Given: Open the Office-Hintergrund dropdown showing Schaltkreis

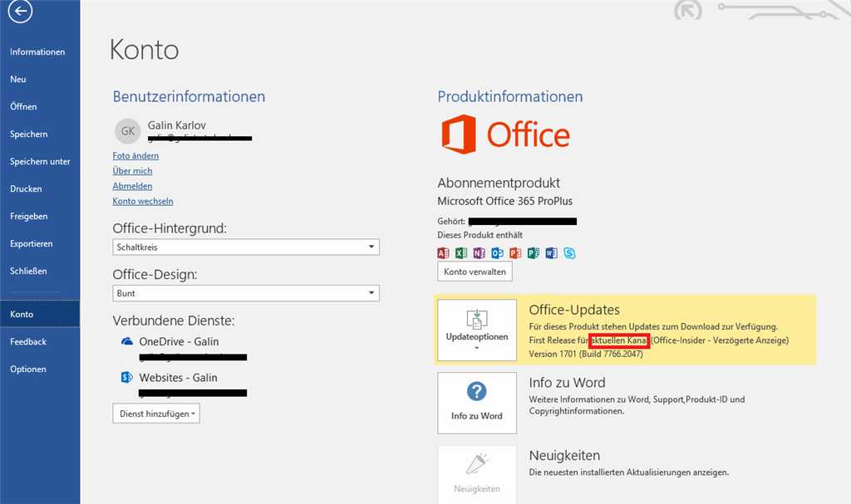Looking at the screenshot, I should pos(246,247).
